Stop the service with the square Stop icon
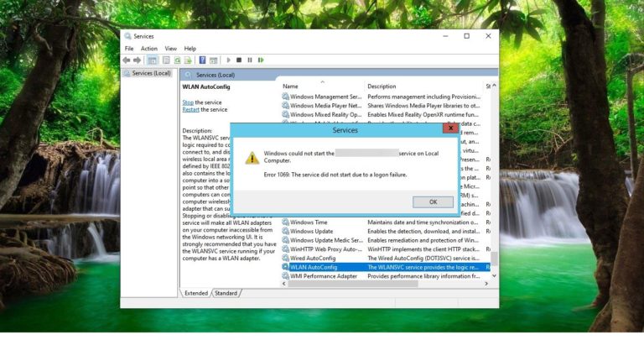The image size is (644, 340). (239, 60)
